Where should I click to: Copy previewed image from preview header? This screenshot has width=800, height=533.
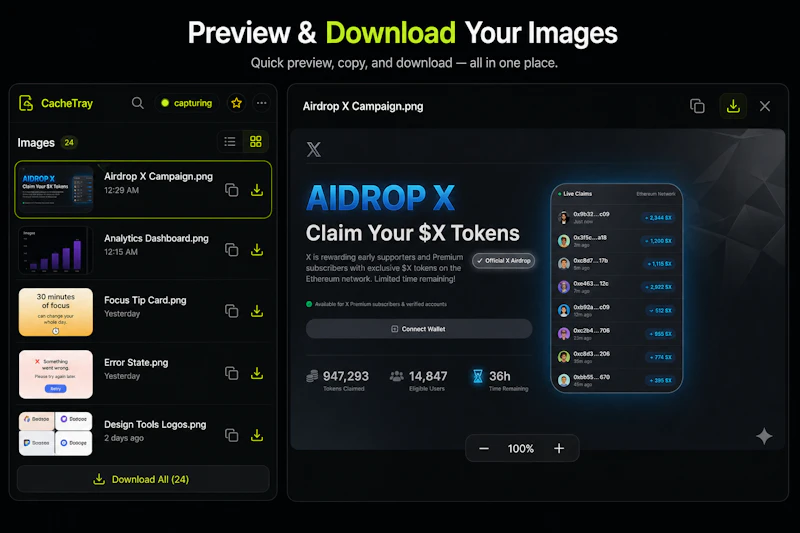point(697,106)
